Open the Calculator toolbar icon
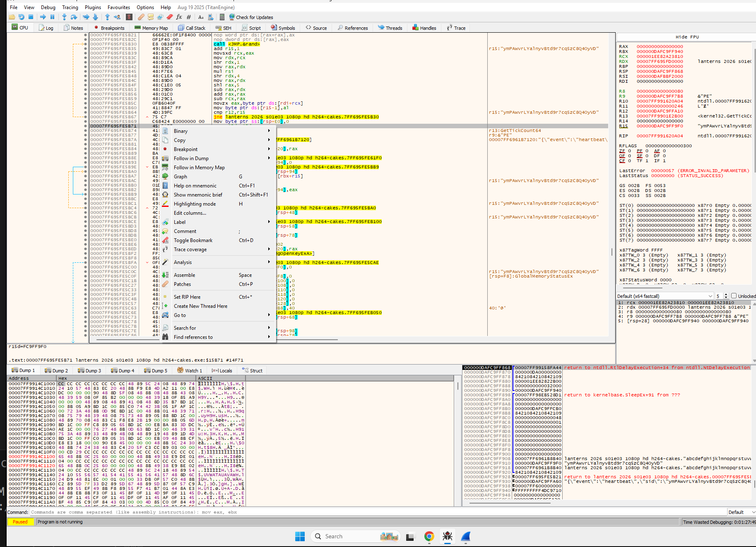756x547 pixels. pyautogui.click(x=222, y=17)
